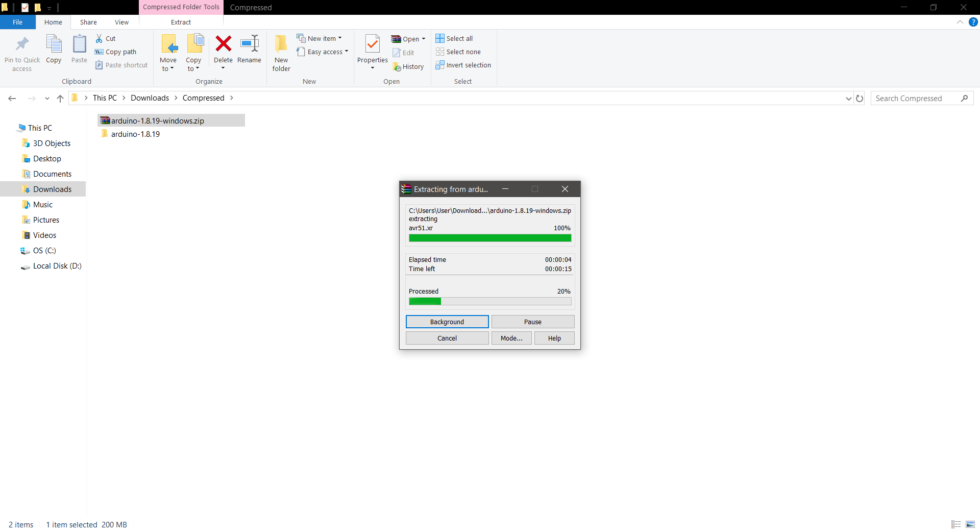
Task: Open OS (C:) drive
Action: coord(44,250)
